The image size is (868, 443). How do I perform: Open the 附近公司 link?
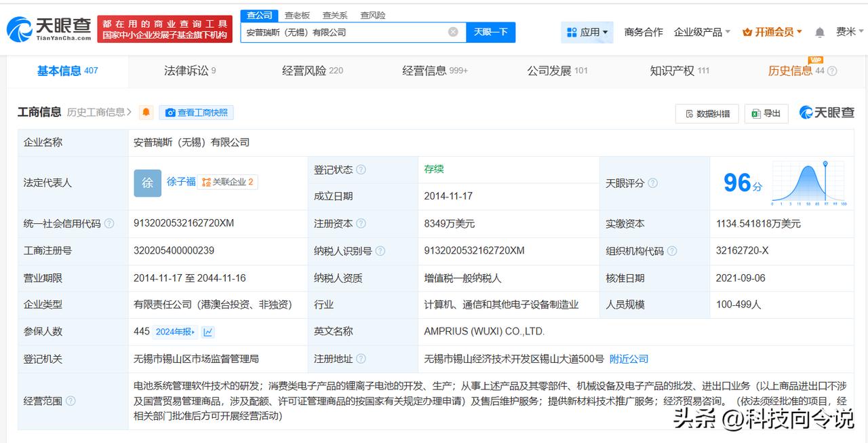(629, 359)
